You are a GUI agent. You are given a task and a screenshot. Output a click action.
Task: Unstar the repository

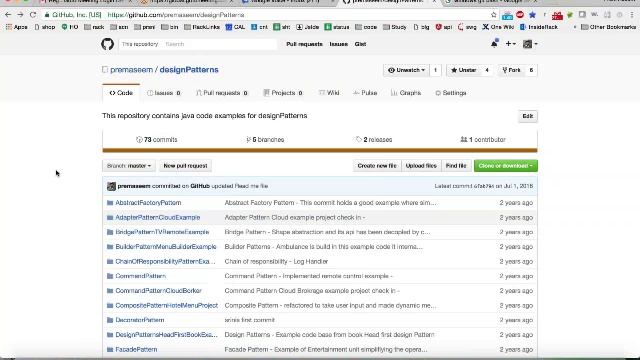click(463, 70)
